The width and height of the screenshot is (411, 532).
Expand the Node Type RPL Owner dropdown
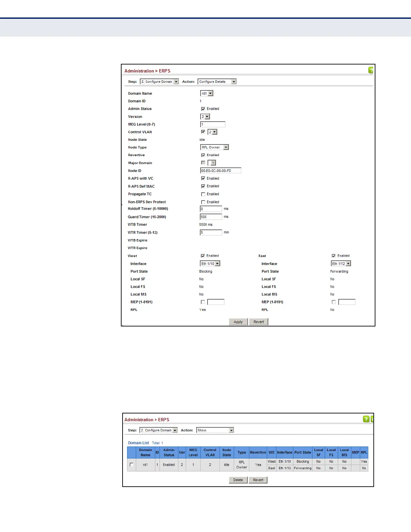coord(215,147)
